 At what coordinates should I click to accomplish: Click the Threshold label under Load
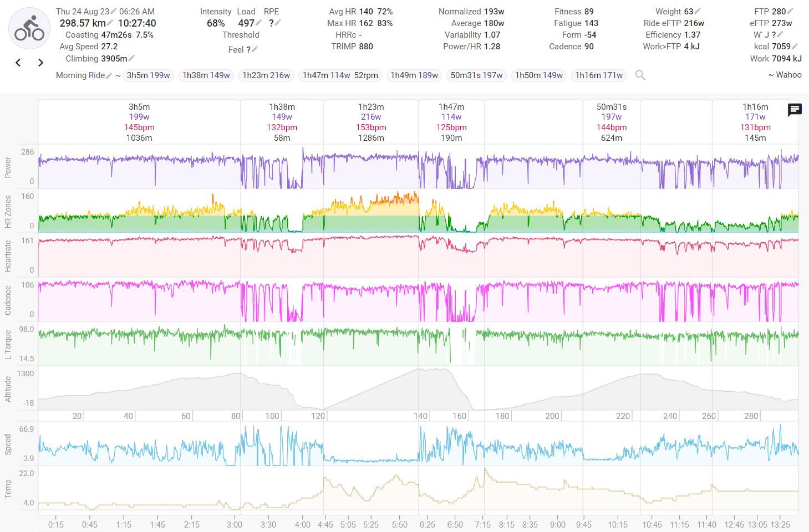[x=241, y=34]
